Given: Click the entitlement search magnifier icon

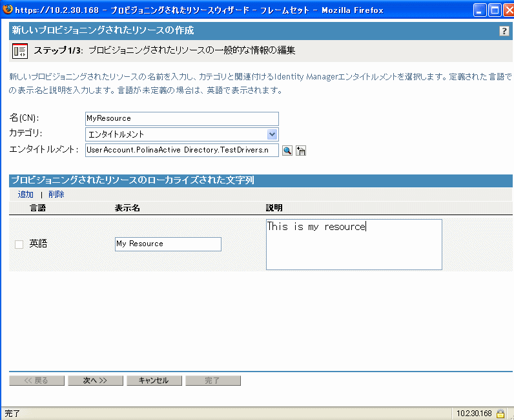Looking at the screenshot, I should tap(288, 151).
